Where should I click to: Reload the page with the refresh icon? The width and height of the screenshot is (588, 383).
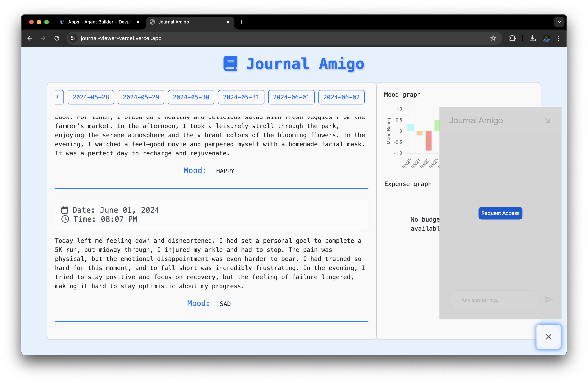57,38
